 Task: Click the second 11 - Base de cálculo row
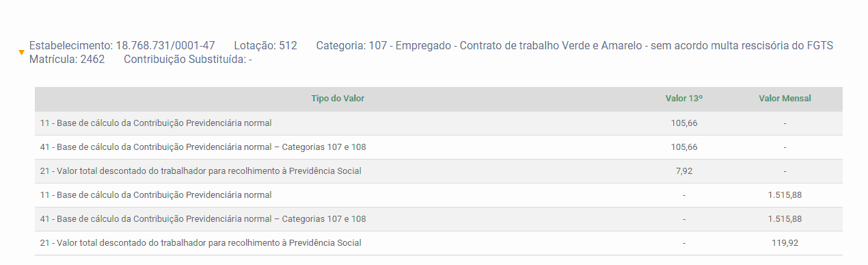pos(439,195)
